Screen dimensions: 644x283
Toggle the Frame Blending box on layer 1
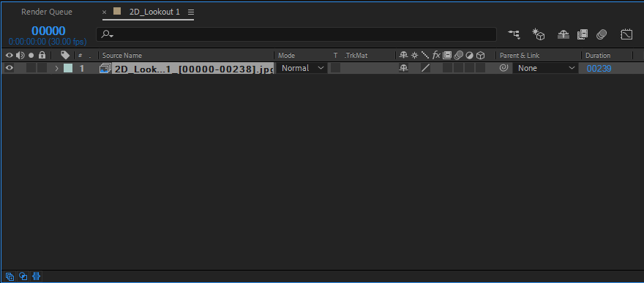447,68
